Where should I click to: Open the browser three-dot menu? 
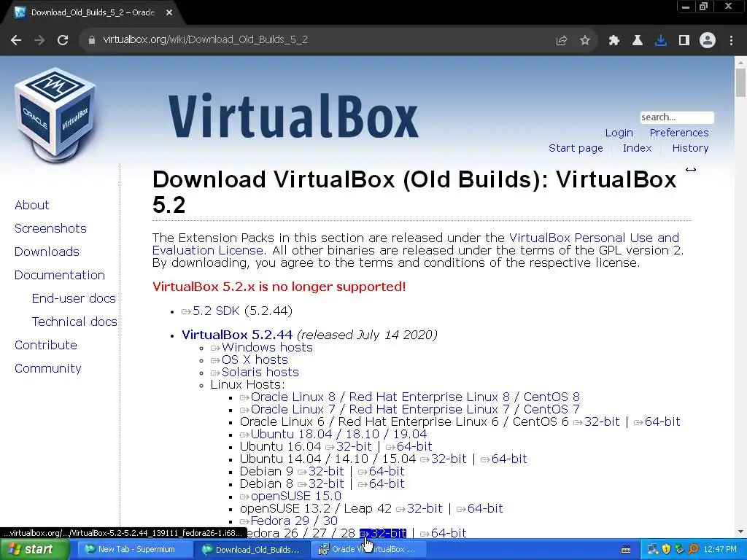731,41
